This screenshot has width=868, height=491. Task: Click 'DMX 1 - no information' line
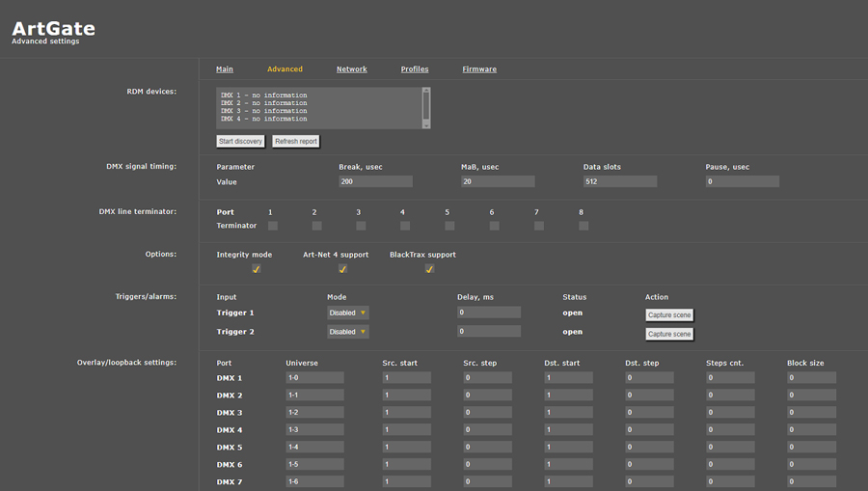[x=264, y=95]
